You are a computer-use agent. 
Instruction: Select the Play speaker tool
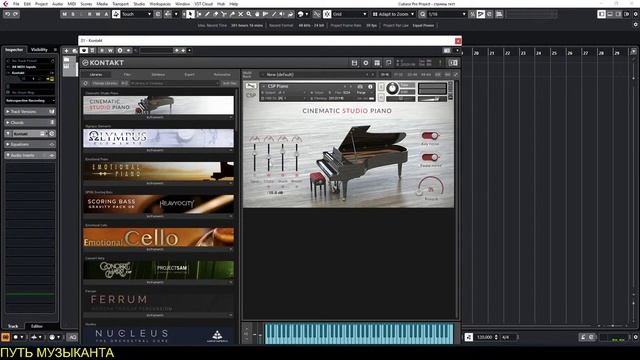click(x=282, y=14)
